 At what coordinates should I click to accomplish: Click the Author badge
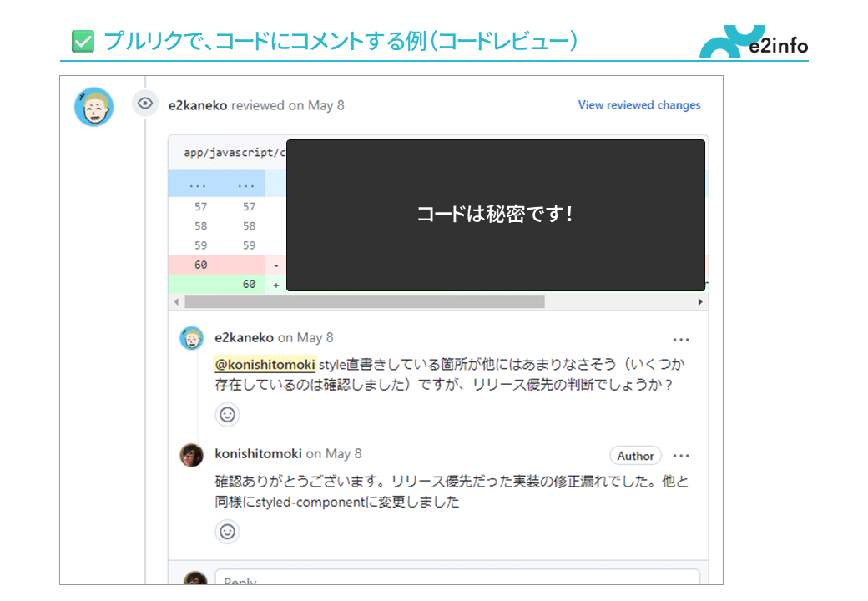pyautogui.click(x=635, y=456)
